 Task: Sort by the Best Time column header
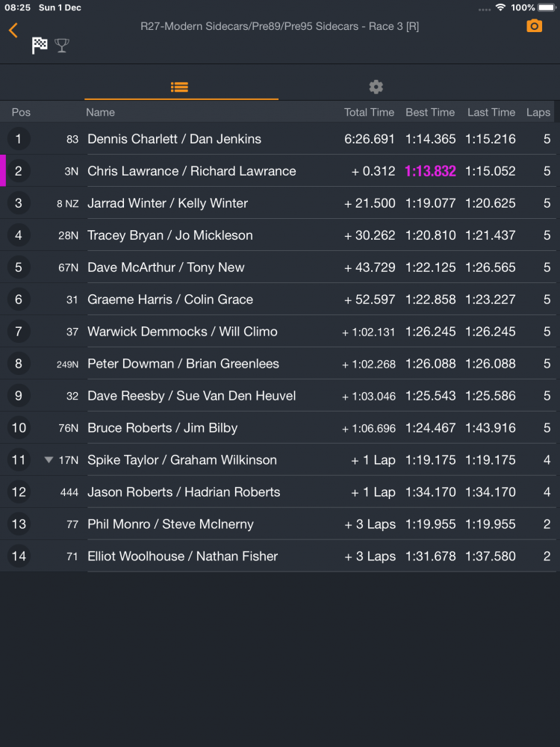(430, 113)
